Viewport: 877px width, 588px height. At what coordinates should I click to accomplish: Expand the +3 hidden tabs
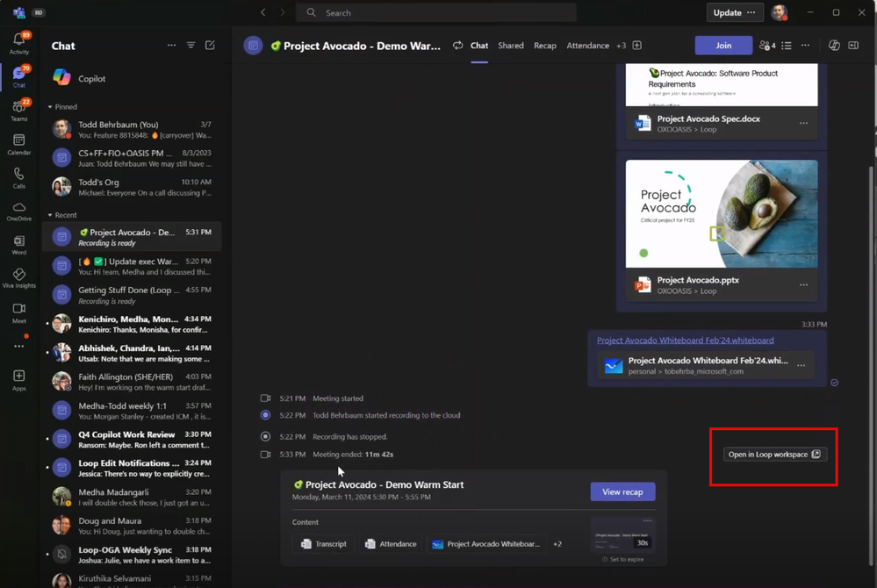click(621, 46)
